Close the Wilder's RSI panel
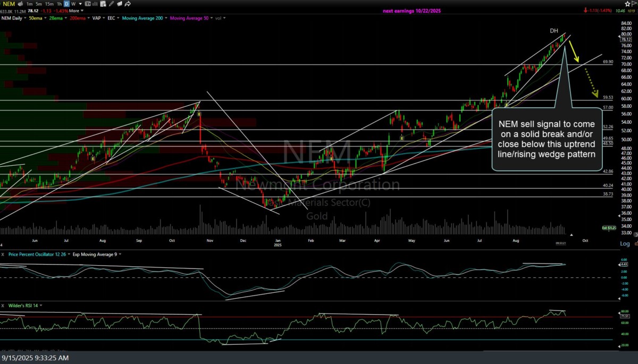The height and width of the screenshot is (364, 638). [x=3, y=306]
